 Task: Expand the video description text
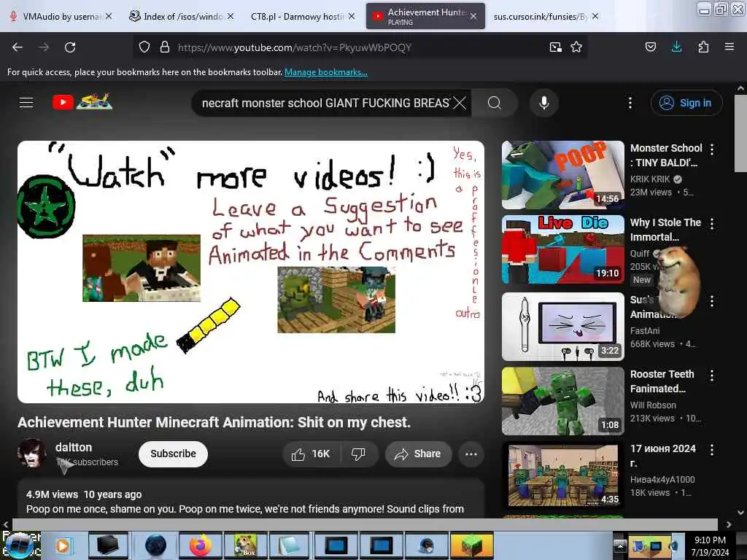[245, 509]
